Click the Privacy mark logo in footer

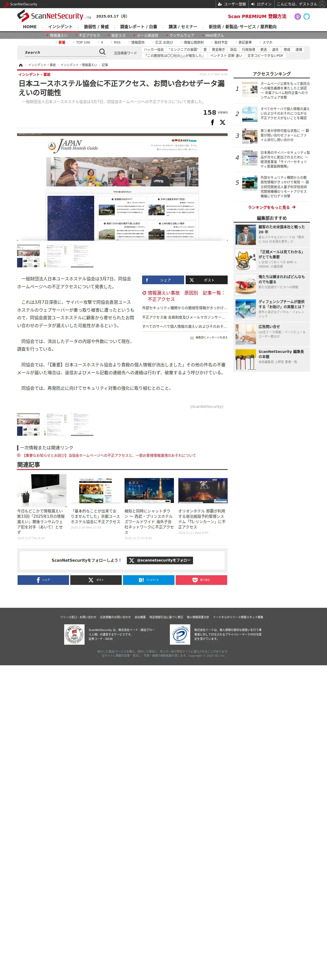tap(180, 635)
